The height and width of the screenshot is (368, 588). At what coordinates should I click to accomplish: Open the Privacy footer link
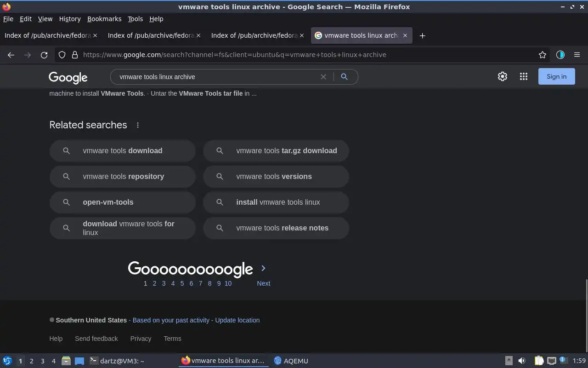(141, 339)
